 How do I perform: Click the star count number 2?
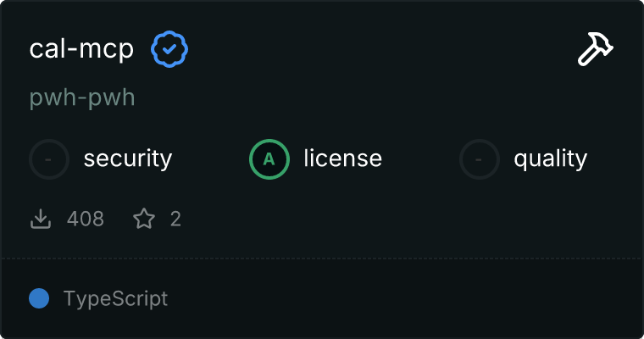(x=175, y=220)
